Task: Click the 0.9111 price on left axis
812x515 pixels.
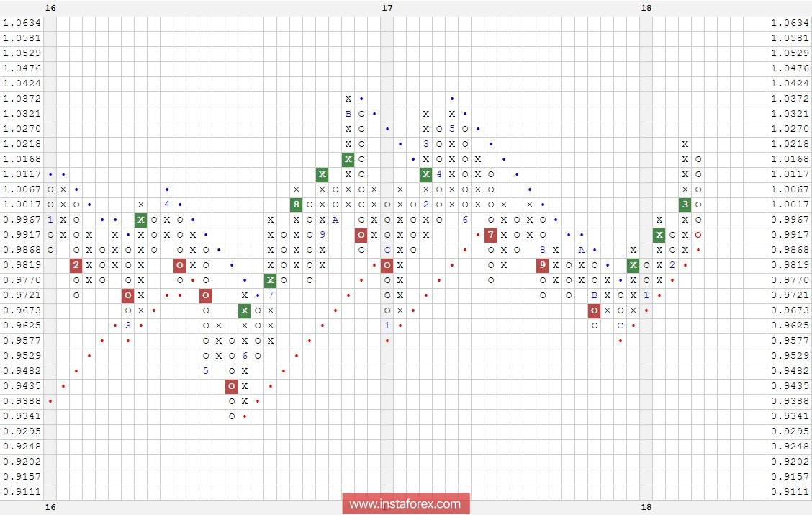Action: pos(22,492)
